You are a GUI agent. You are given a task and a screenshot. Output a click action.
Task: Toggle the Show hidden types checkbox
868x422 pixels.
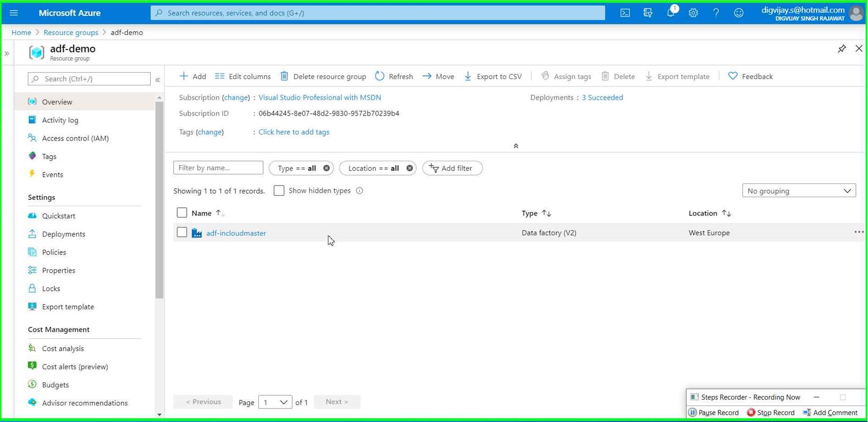(x=279, y=190)
